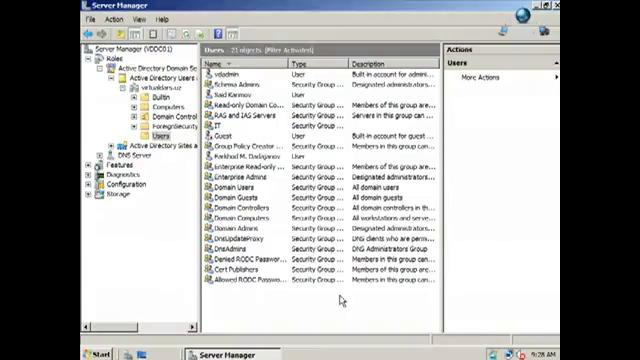Collapse the Active Directory Domain Services node
This screenshot has width=640, height=360.
coord(100,68)
